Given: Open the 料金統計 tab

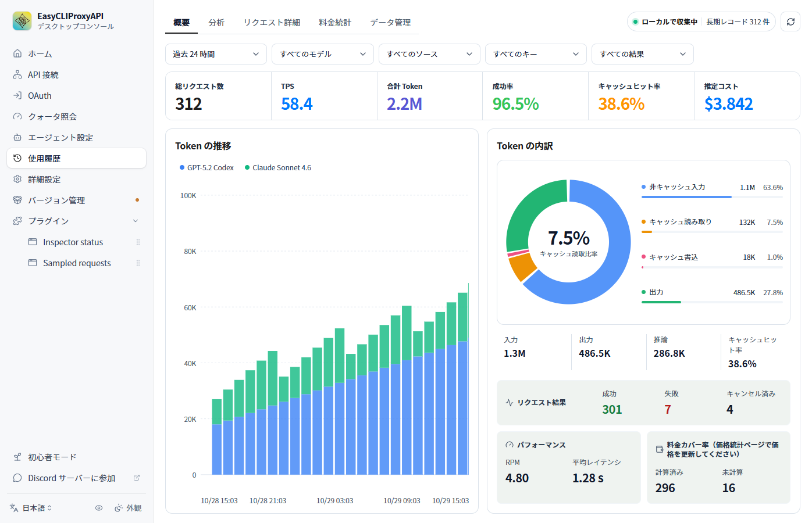Looking at the screenshot, I should (335, 22).
